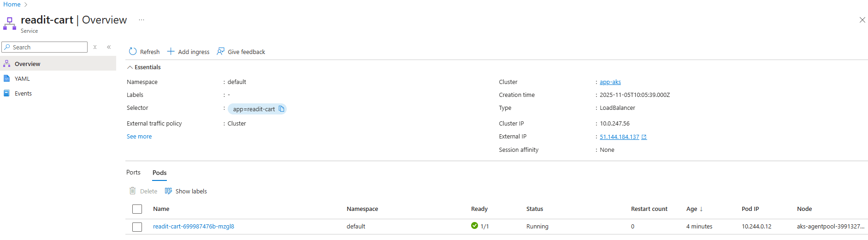This screenshot has width=868, height=240.
Task: Open External IP 51.144.184.137 link
Action: coord(620,137)
